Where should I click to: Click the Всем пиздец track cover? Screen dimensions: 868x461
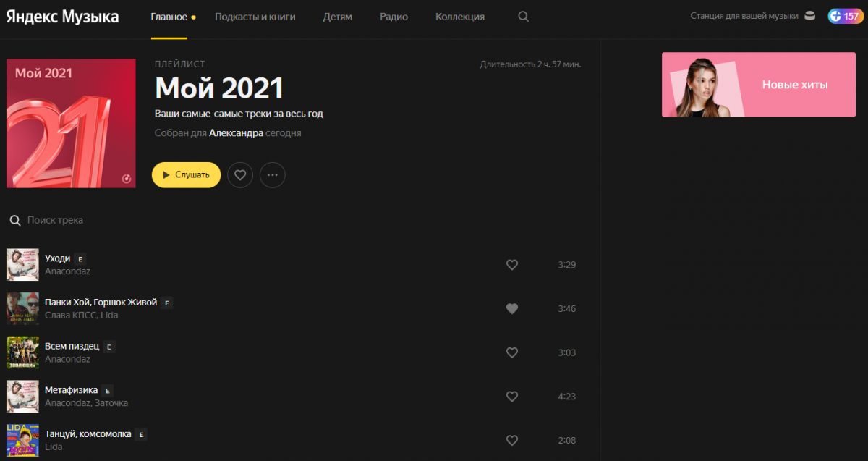coord(22,352)
